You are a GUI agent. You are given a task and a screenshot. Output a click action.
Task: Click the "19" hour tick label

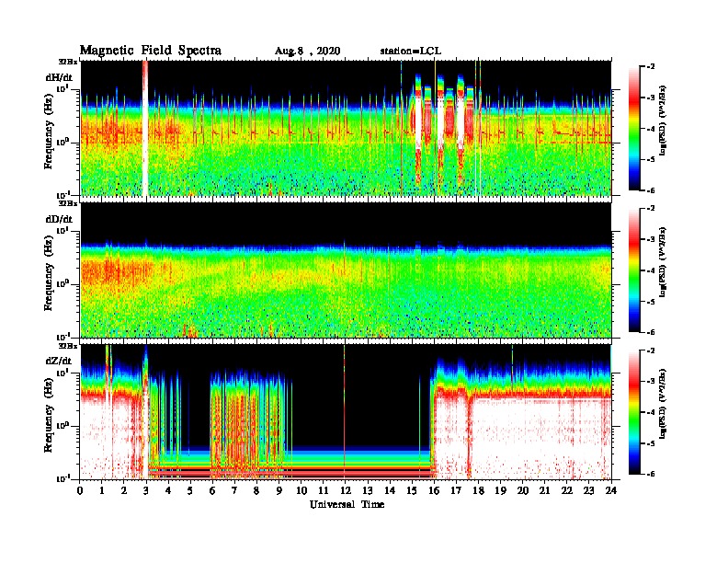[x=500, y=490]
